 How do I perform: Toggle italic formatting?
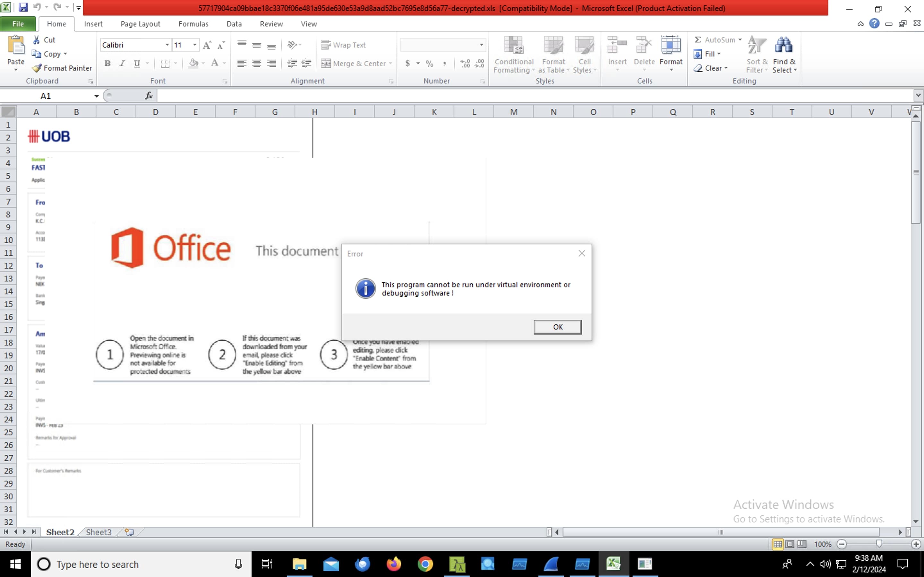[x=122, y=63]
